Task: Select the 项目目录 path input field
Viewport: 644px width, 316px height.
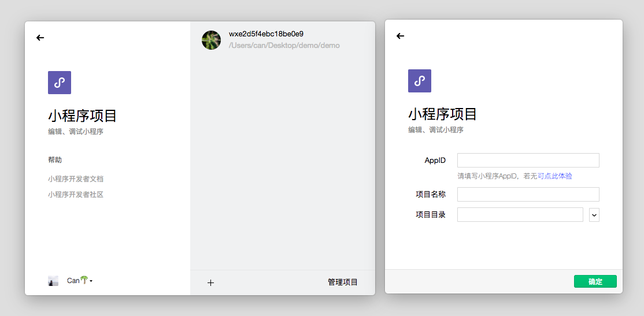Action: [x=520, y=215]
